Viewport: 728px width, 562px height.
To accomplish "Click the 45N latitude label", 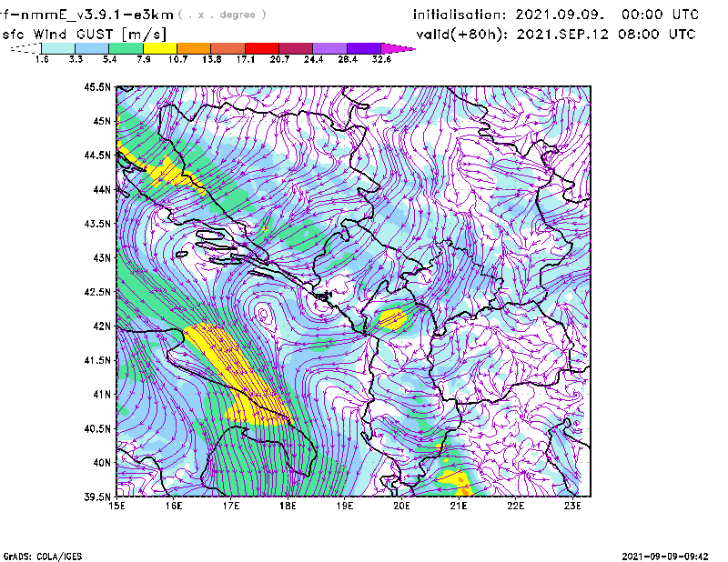I will point(102,121).
